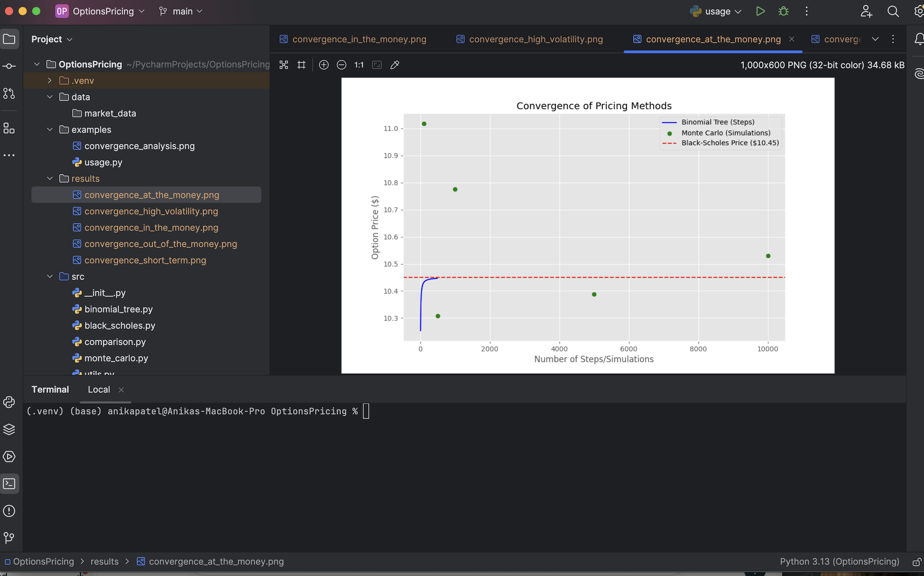Collapse the results folder
Screen dimensions: 924x576
[50, 179]
